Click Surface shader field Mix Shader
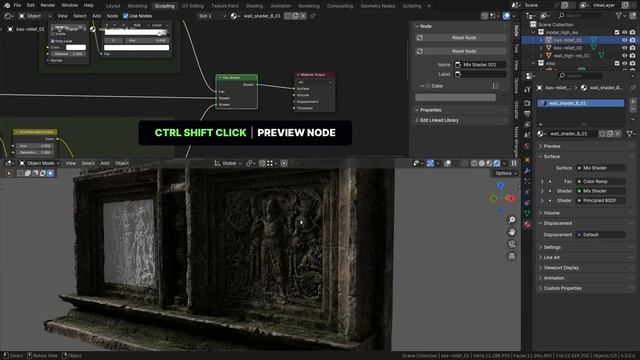Screen dimensions: 640x360 tap(600, 168)
